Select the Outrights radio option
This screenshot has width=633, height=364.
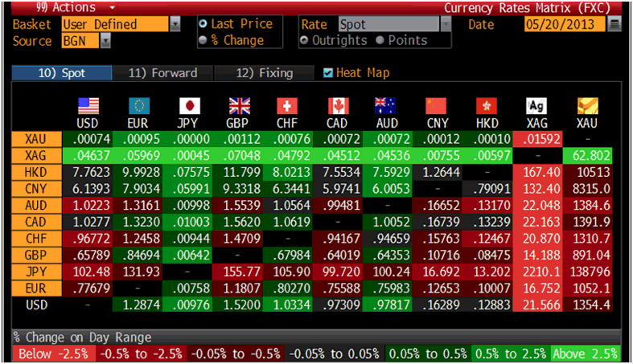[306, 40]
